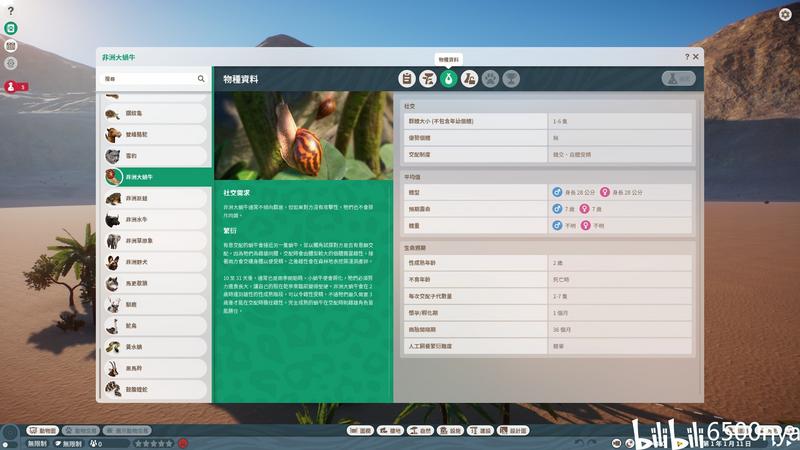Select the ostrich entry in species list
Screen dimensions: 800x450
click(x=156, y=326)
